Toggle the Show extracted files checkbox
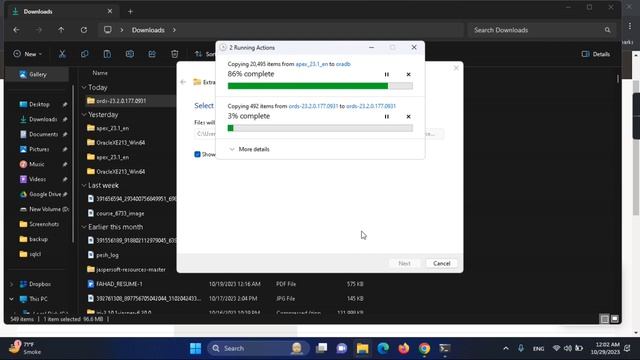 (198, 154)
